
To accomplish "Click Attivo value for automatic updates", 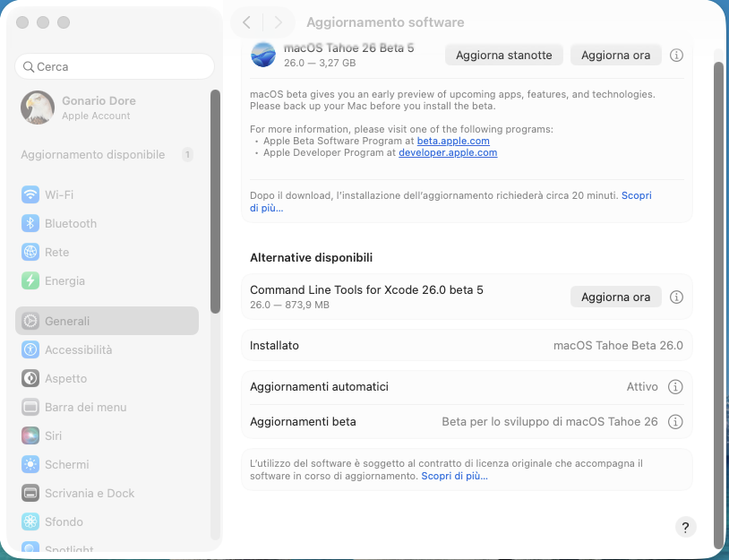I will pyautogui.click(x=642, y=386).
